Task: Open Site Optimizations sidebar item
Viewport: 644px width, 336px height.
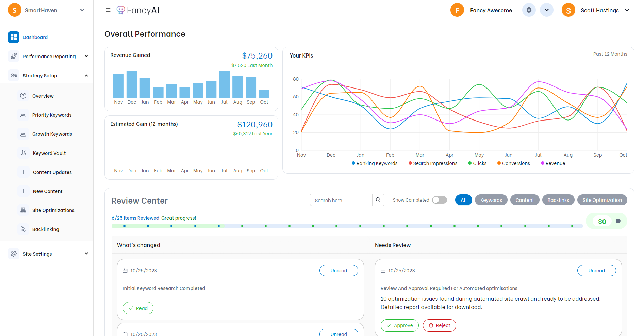Action: [x=53, y=210]
